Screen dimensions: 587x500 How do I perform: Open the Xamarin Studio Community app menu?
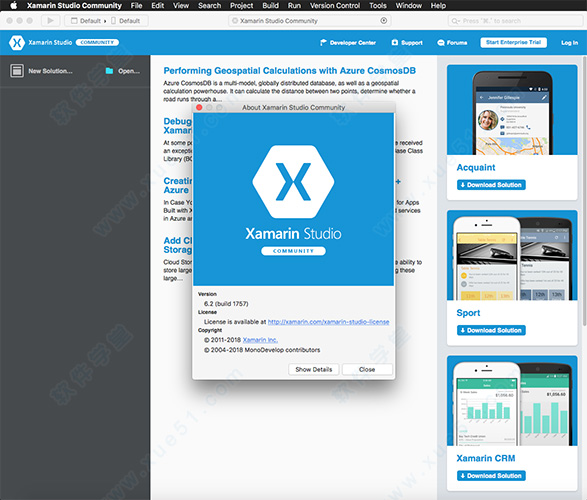(x=74, y=5)
